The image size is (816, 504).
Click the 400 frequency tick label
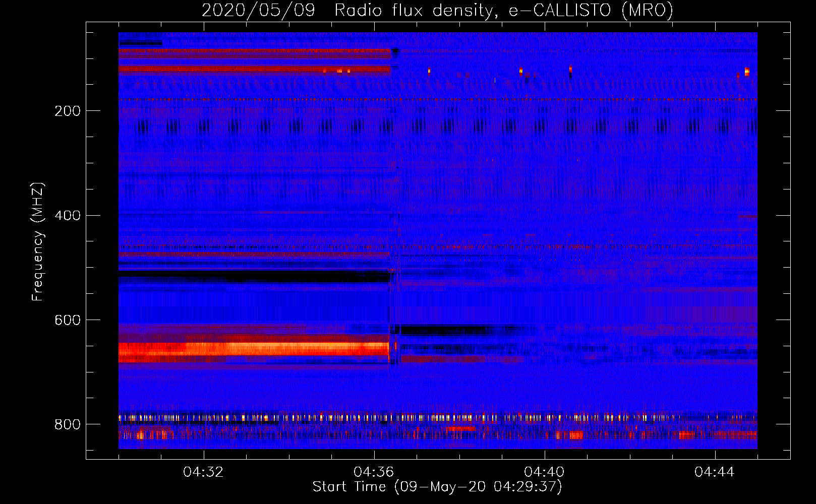pyautogui.click(x=68, y=216)
